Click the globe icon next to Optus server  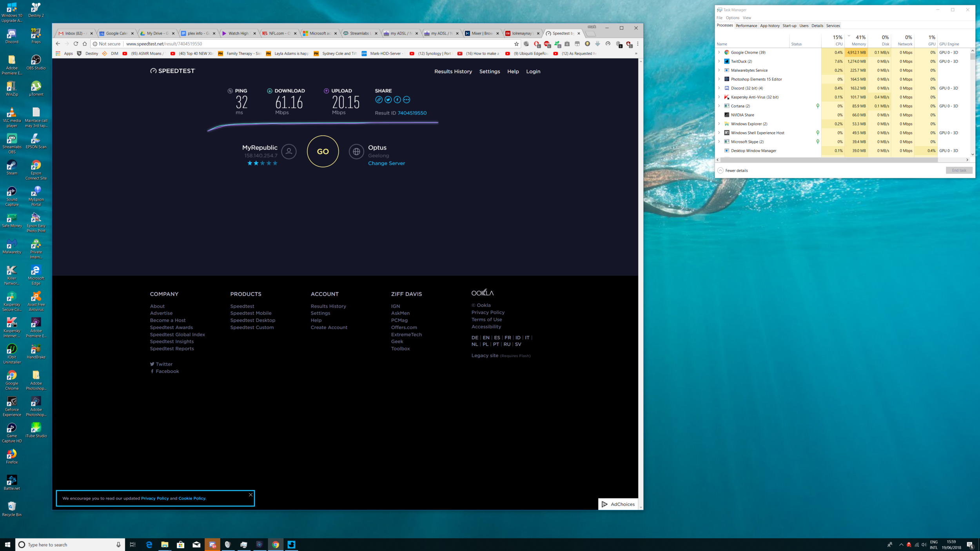click(356, 152)
